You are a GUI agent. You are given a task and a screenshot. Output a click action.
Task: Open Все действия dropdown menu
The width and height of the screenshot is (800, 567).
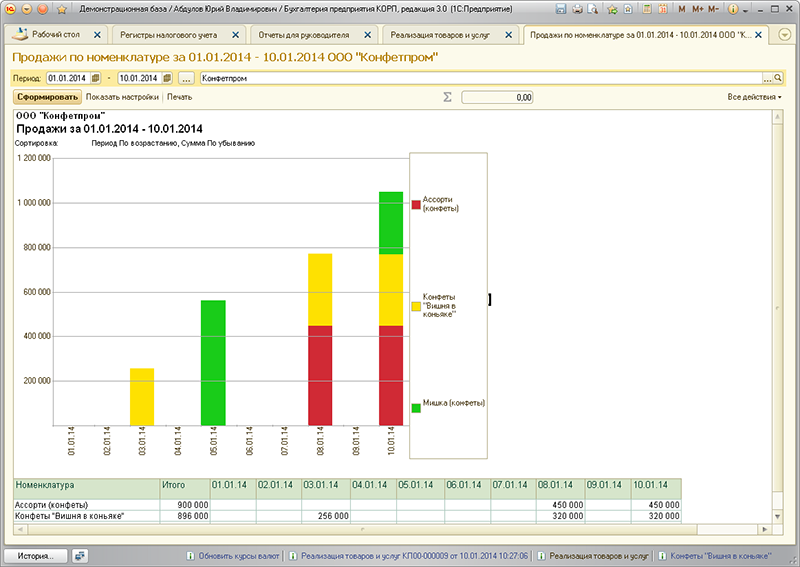tap(754, 97)
